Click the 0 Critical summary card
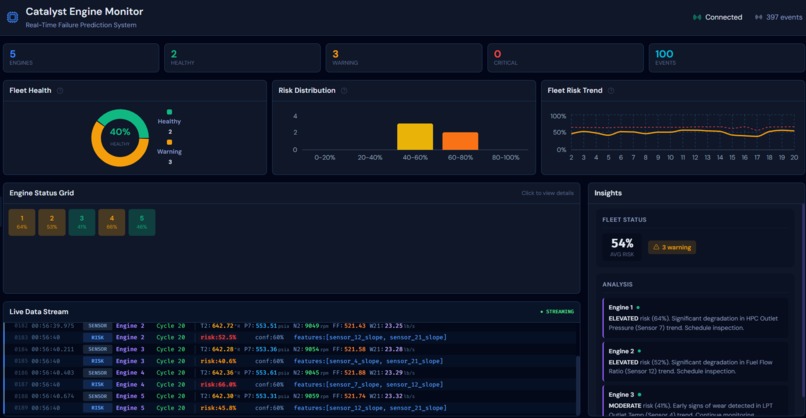The height and width of the screenshot is (418, 806). click(x=565, y=58)
